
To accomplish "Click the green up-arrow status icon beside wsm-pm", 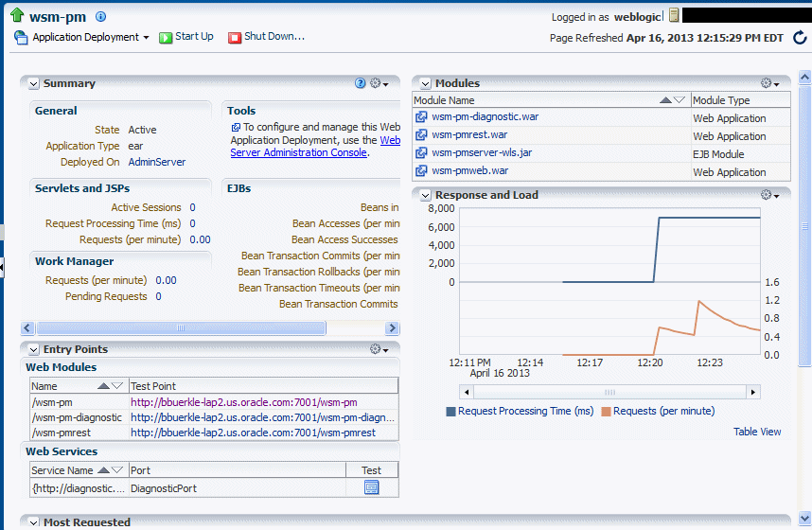I will tap(17, 15).
